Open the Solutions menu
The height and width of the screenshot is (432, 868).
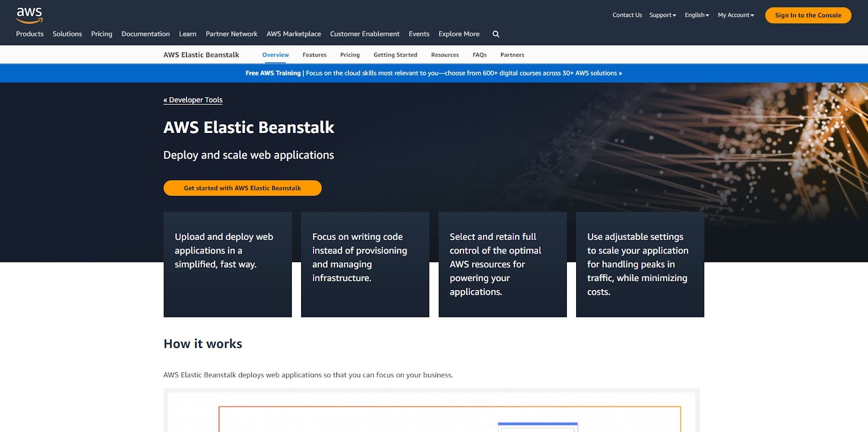(x=67, y=34)
